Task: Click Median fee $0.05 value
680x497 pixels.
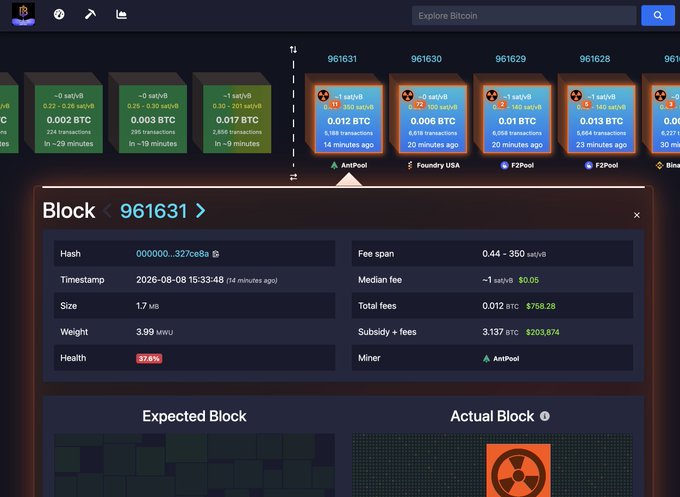Action: 529,280
